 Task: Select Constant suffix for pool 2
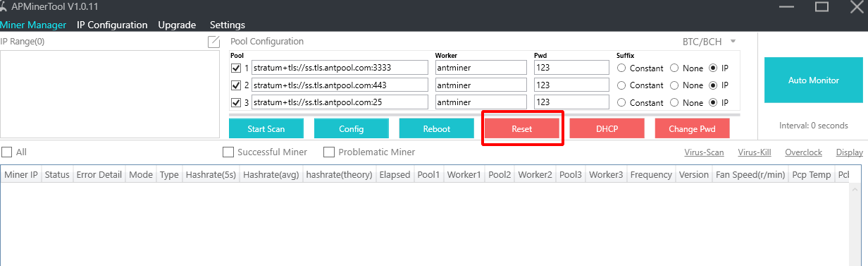621,85
